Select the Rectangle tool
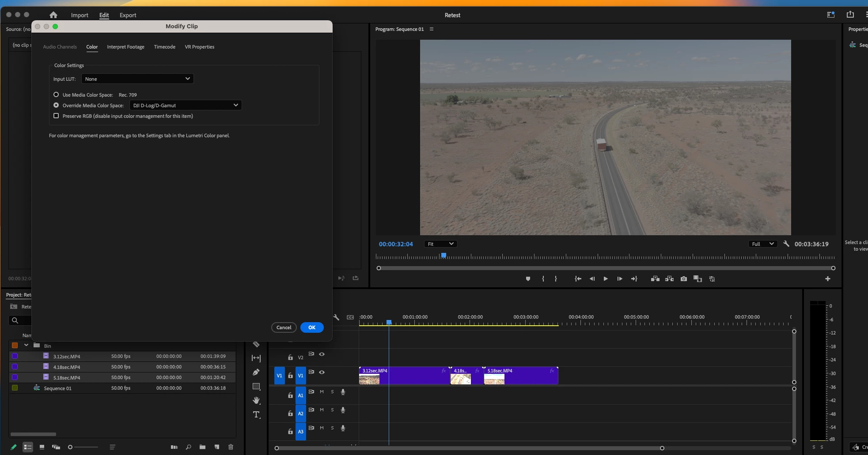This screenshot has width=868, height=455. 256,387
